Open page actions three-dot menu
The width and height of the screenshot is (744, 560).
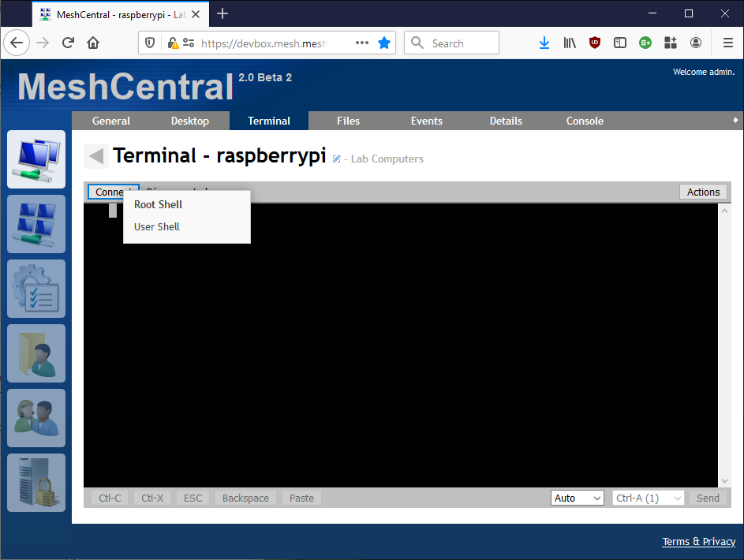tap(362, 43)
